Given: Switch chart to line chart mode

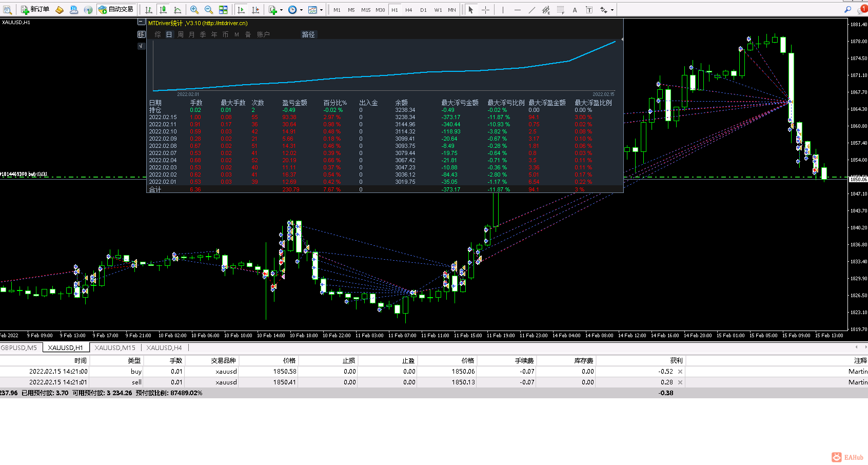Looking at the screenshot, I should point(177,9).
